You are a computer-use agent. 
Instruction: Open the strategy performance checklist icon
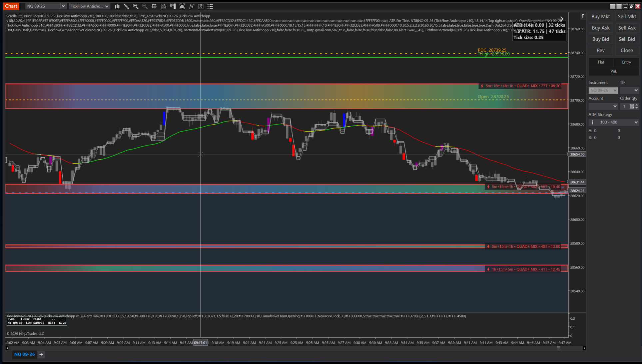[201, 6]
